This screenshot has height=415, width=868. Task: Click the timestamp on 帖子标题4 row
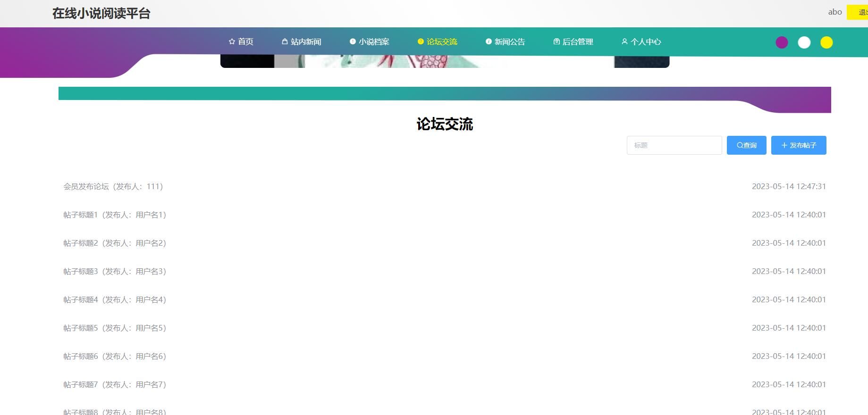click(789, 299)
